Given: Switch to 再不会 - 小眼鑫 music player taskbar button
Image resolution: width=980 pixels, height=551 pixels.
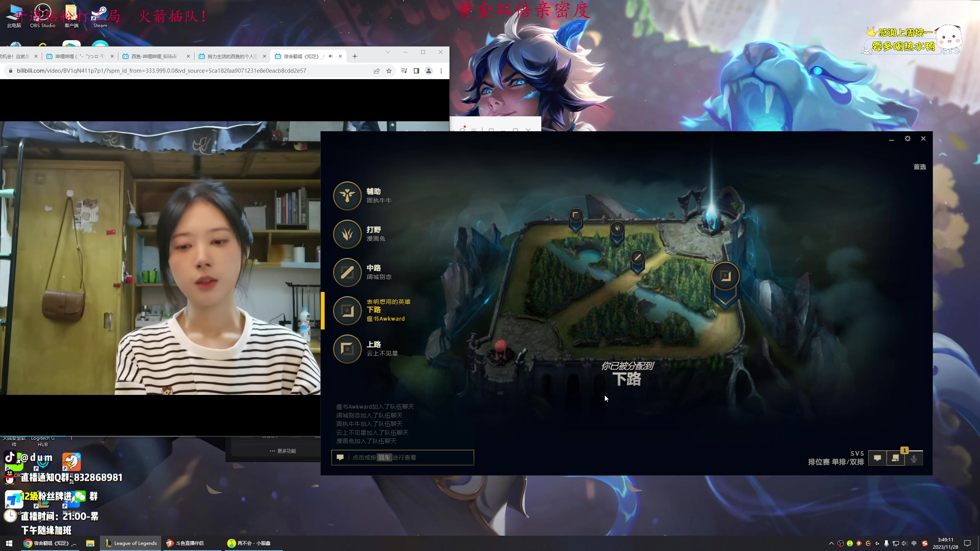Looking at the screenshot, I should pos(253,543).
